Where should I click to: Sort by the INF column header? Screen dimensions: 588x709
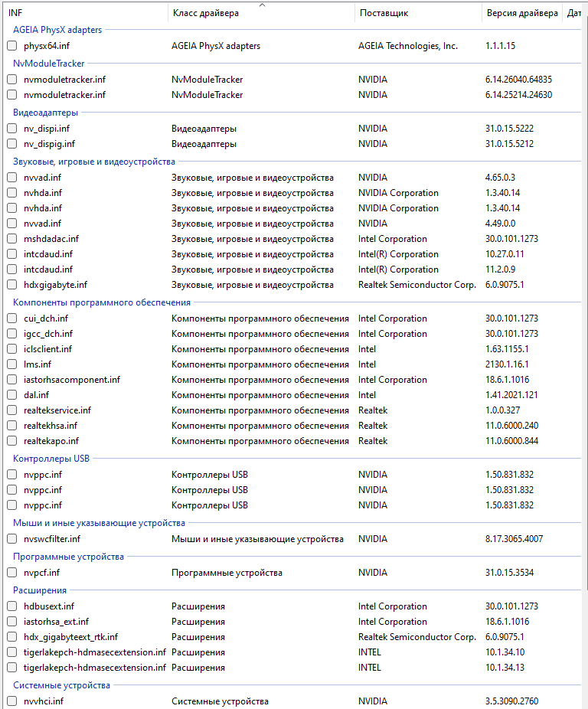(84, 13)
